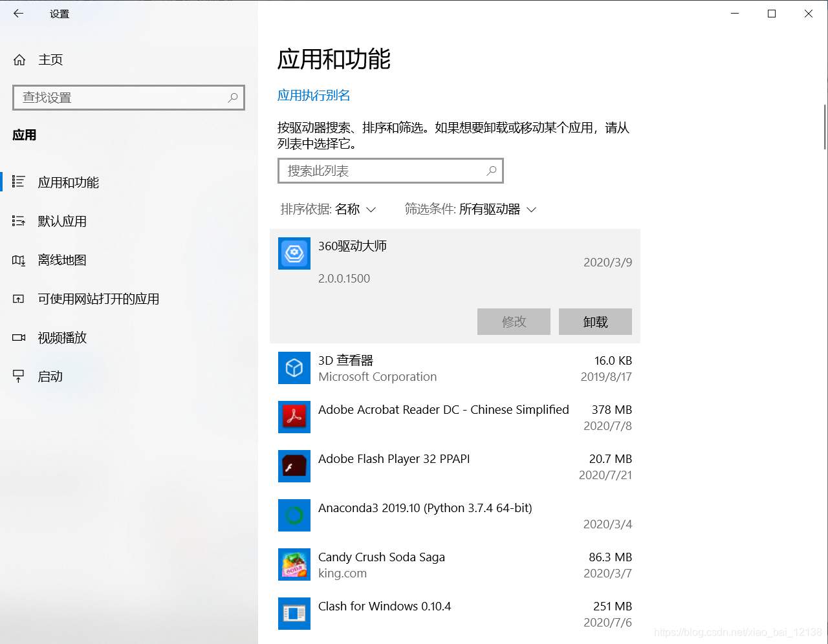Click the Candy Crush Soda Saga icon

(294, 564)
